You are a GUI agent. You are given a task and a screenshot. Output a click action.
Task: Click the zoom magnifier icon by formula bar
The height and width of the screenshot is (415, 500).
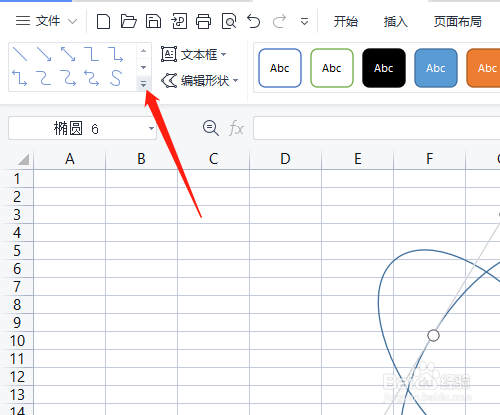coord(211,128)
